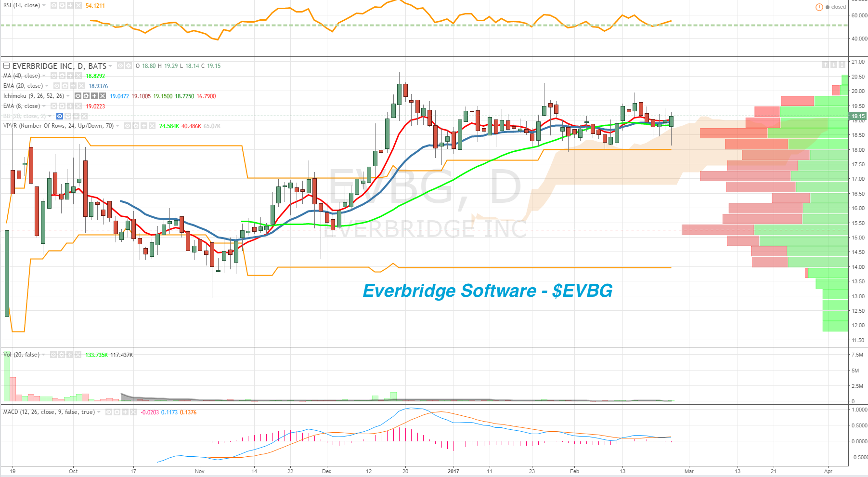Image resolution: width=868 pixels, height=477 pixels.
Task: Open MACD settings gear
Action: pyautogui.click(x=117, y=412)
